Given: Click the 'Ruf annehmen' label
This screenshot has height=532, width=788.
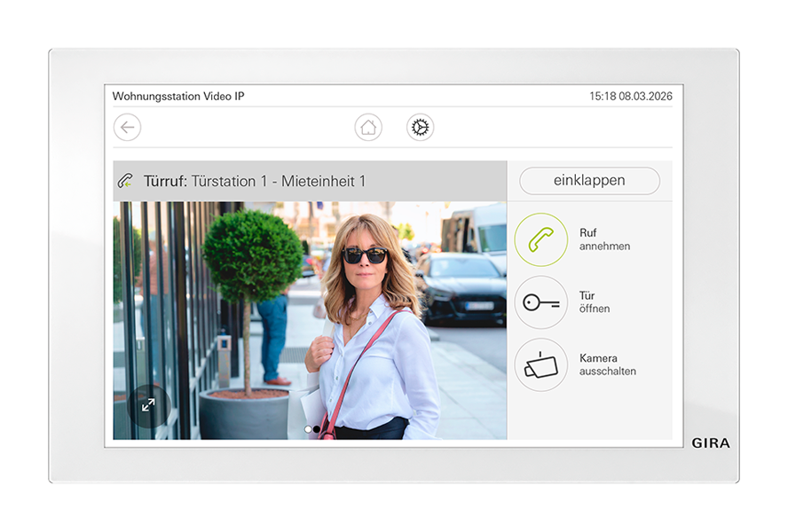Looking at the screenshot, I should pos(604,239).
